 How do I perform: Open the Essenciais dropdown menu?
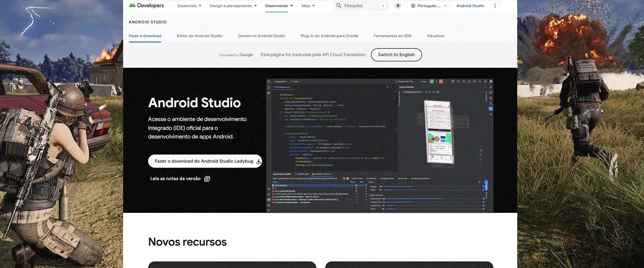[x=190, y=6]
